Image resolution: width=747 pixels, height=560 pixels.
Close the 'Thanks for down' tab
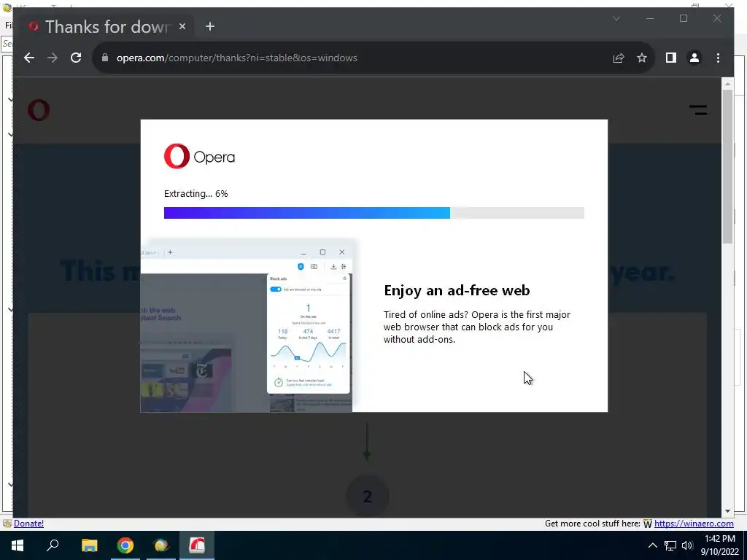[182, 27]
